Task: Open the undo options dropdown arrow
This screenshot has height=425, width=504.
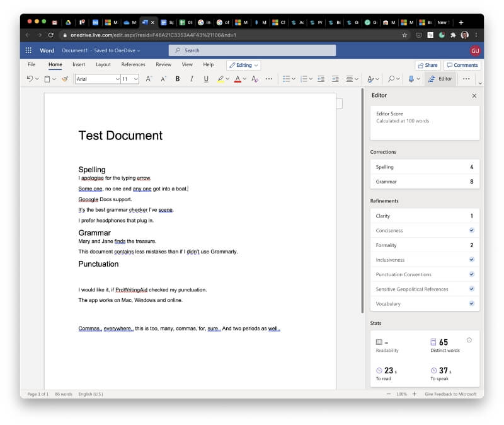Action: pos(37,79)
